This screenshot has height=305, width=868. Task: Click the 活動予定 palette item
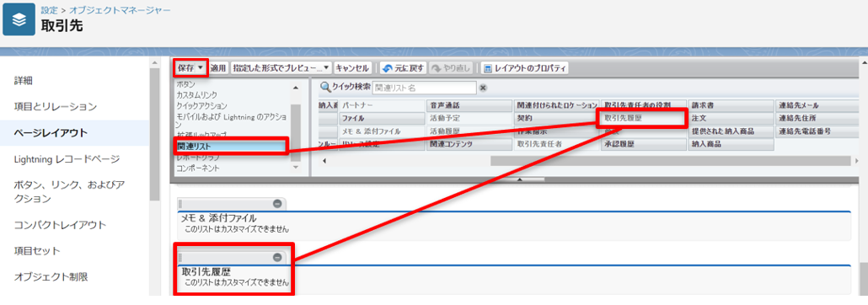(x=469, y=118)
